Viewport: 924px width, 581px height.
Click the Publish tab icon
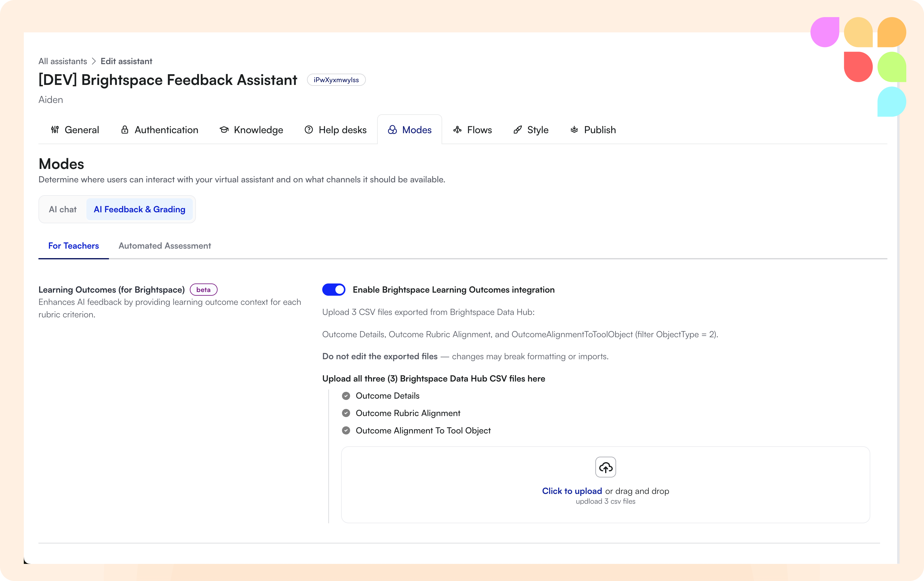[574, 130]
